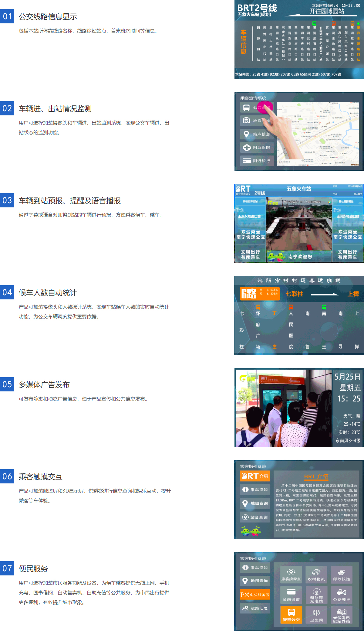Click the 七彩柱 origin station text
Viewport: 364px width, 631px height.
pos(294,294)
